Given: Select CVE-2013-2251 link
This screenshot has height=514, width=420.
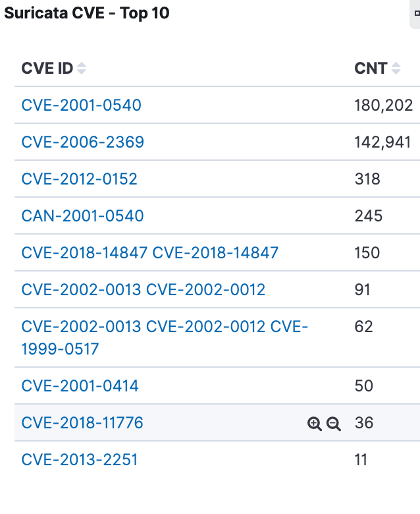Looking at the screenshot, I should pyautogui.click(x=80, y=459).
